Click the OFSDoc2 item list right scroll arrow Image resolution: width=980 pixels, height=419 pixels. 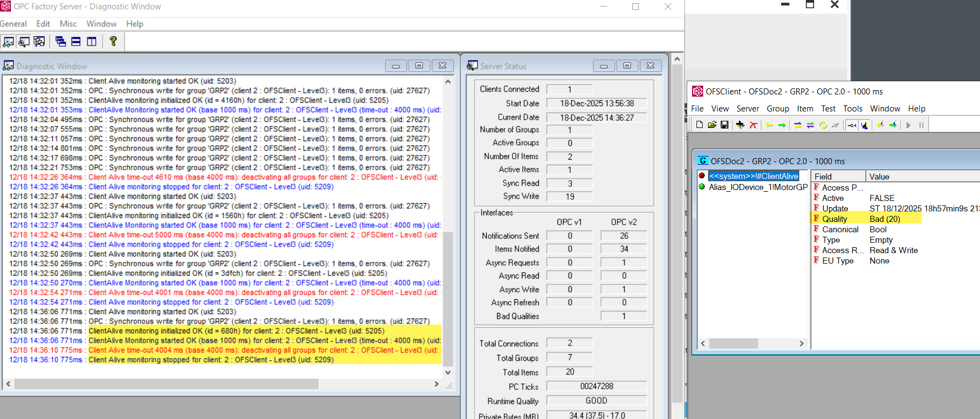[801, 344]
